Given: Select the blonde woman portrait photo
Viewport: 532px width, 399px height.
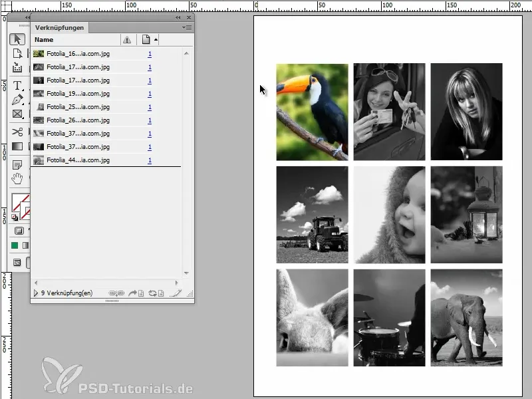Looking at the screenshot, I should 467,112.
